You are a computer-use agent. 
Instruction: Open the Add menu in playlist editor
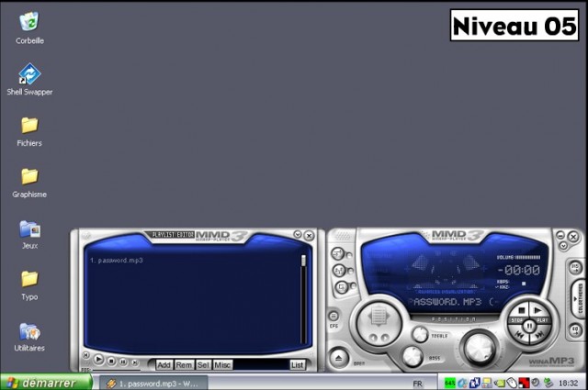tap(164, 364)
